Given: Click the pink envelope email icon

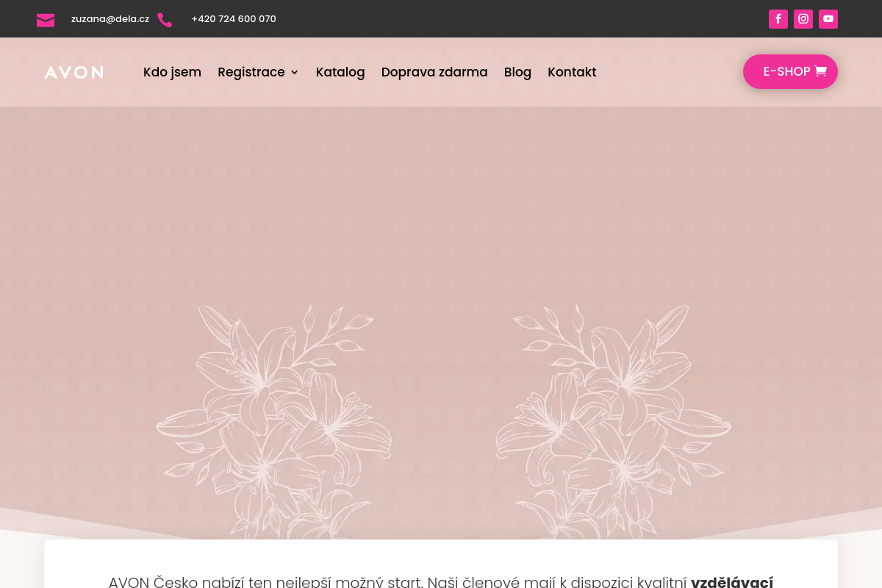Looking at the screenshot, I should click(46, 20).
